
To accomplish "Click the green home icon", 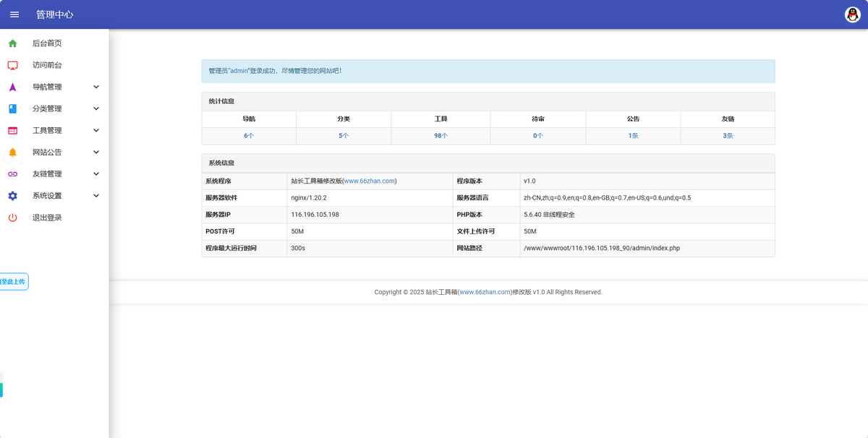I will (12, 43).
